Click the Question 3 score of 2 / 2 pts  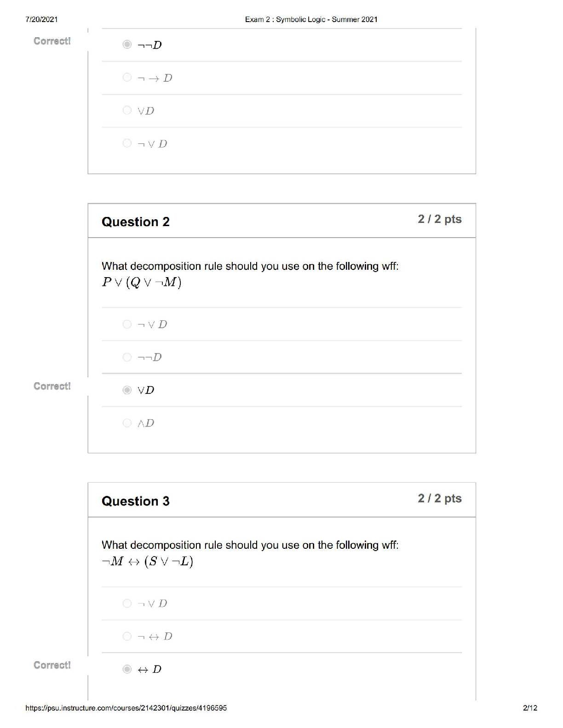[439, 499]
